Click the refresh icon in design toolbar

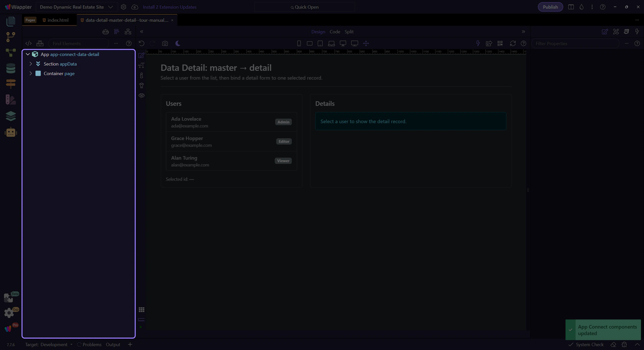pyautogui.click(x=513, y=44)
